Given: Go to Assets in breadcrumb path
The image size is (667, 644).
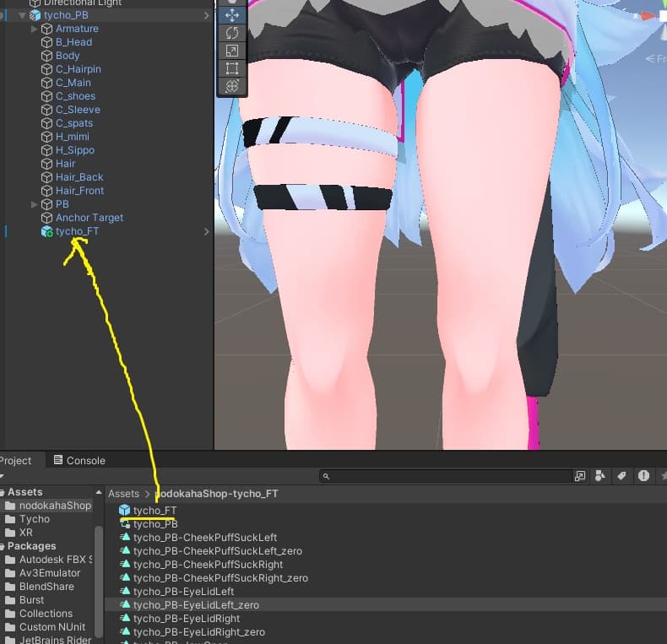Looking at the screenshot, I should pyautogui.click(x=123, y=494).
